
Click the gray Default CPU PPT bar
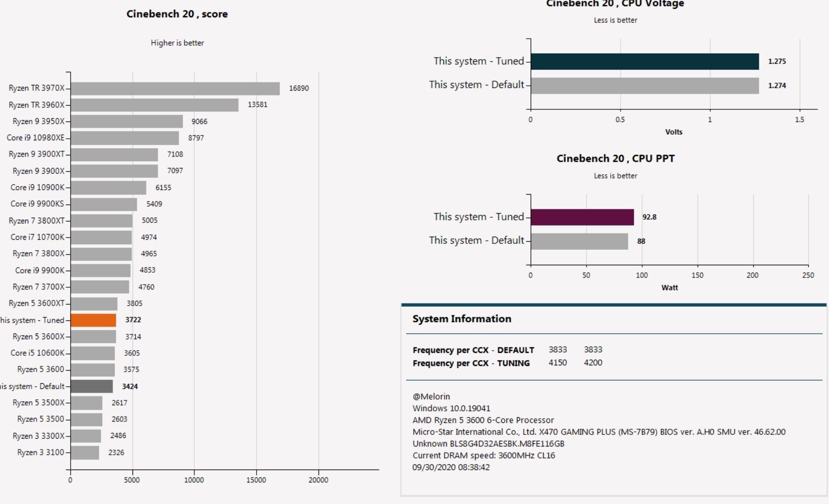pos(579,241)
